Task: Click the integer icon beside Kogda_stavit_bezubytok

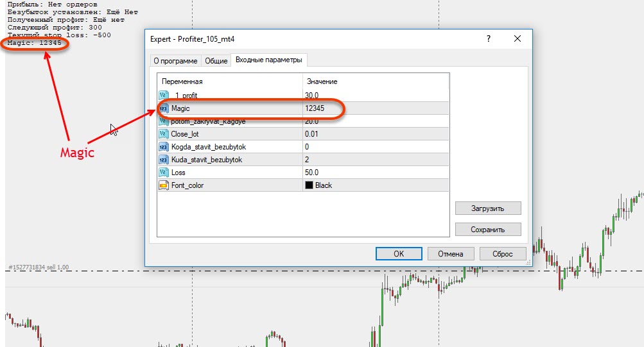Action: click(164, 147)
